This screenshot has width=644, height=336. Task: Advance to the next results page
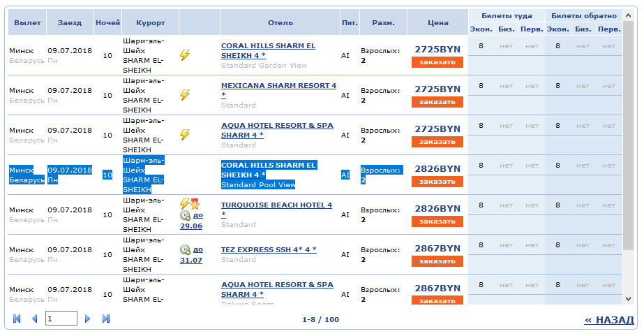coord(88,319)
